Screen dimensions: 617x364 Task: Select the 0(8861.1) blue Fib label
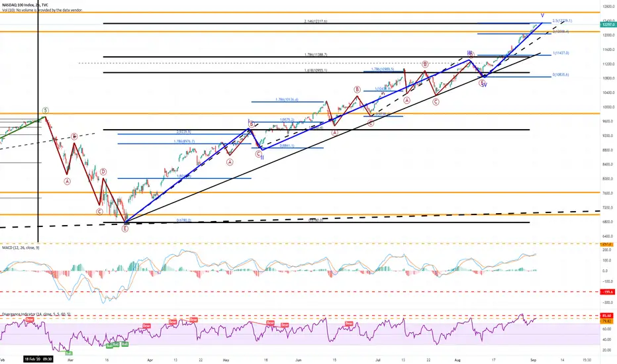click(x=287, y=146)
